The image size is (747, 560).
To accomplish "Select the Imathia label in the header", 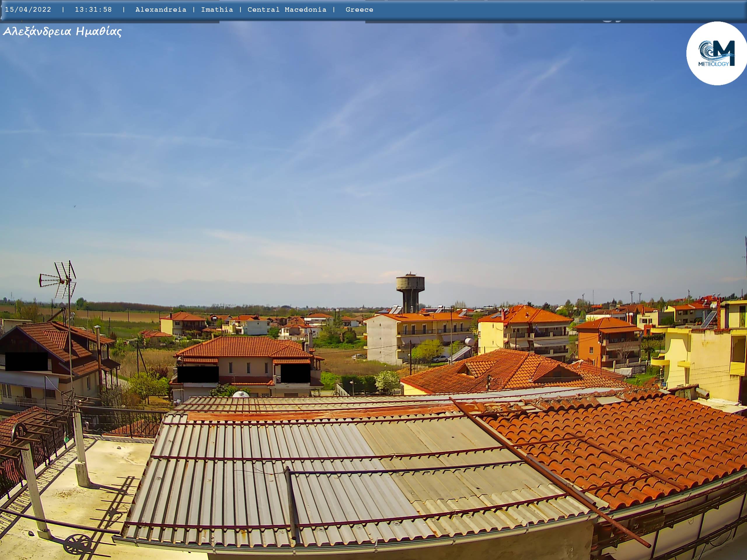I will point(217,9).
